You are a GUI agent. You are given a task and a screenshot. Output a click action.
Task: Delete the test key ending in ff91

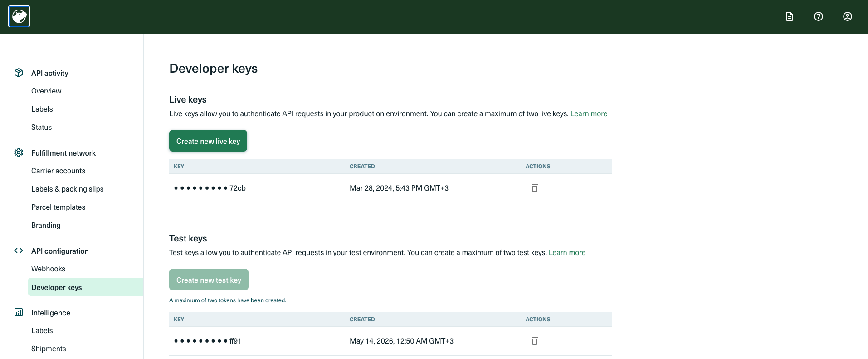535,341
